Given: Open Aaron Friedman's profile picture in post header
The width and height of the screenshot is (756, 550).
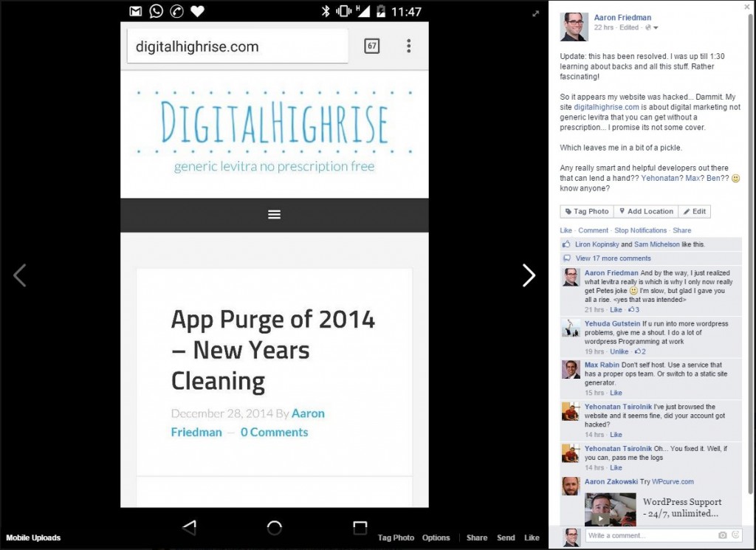Looking at the screenshot, I should pyautogui.click(x=574, y=27).
